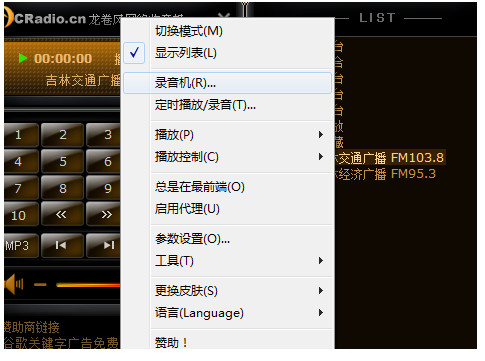Image resolution: width=485 pixels, height=361 pixels.
Task: Select preset station button 9
Action: (x=104, y=188)
